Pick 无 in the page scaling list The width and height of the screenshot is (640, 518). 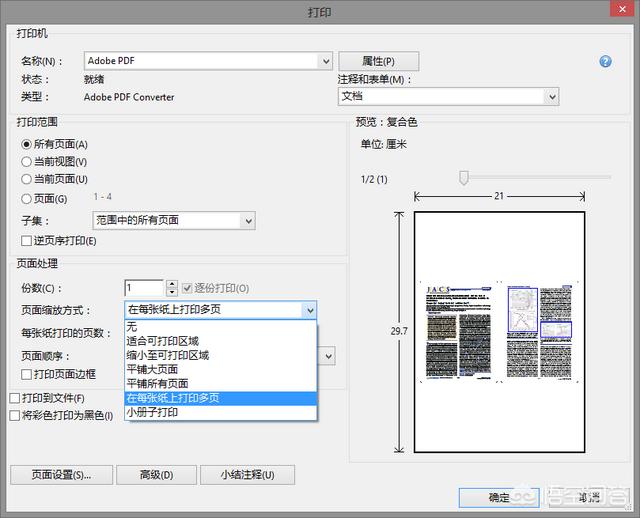[132, 327]
